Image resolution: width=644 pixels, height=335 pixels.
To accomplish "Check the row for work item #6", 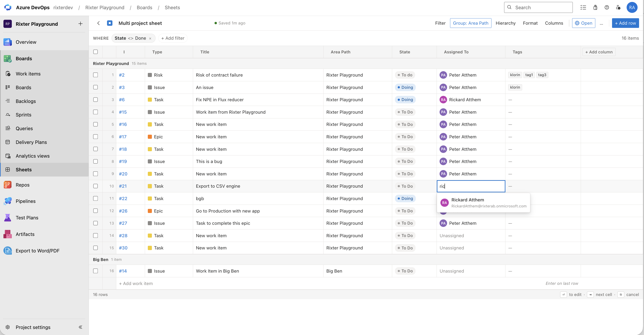I will tap(95, 100).
